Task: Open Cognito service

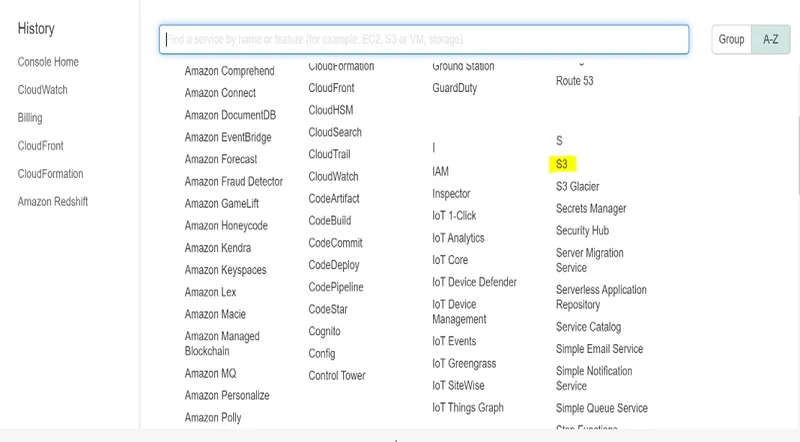Action: click(x=324, y=331)
